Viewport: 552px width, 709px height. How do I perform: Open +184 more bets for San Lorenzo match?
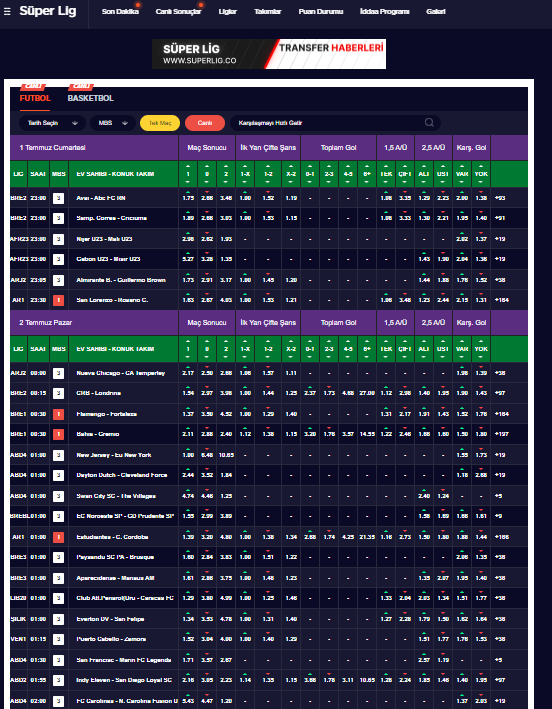502,300
